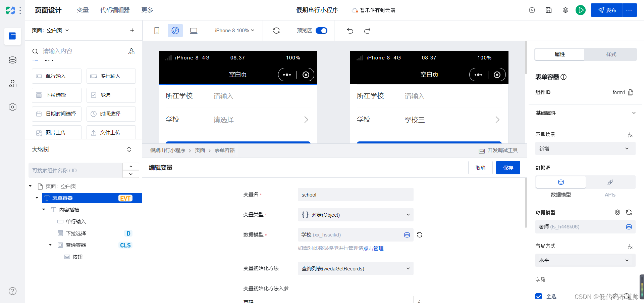Switch to the 样式 tab

coord(611,54)
